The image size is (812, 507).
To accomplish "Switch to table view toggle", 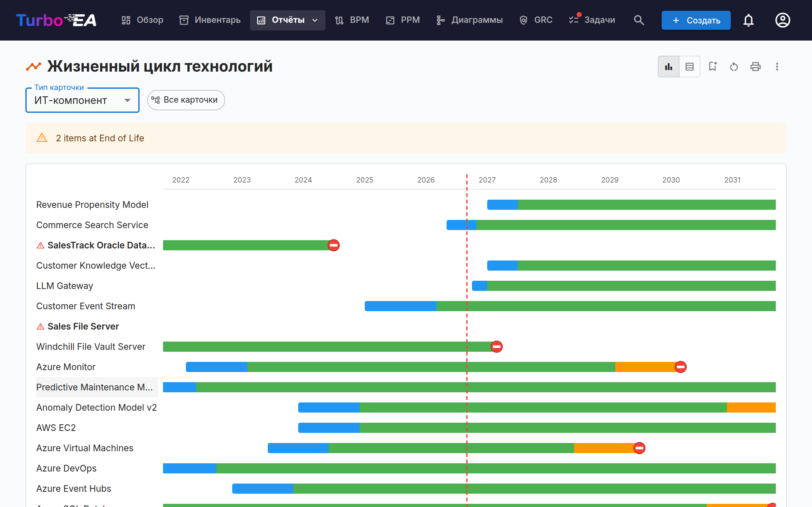I will tap(690, 67).
